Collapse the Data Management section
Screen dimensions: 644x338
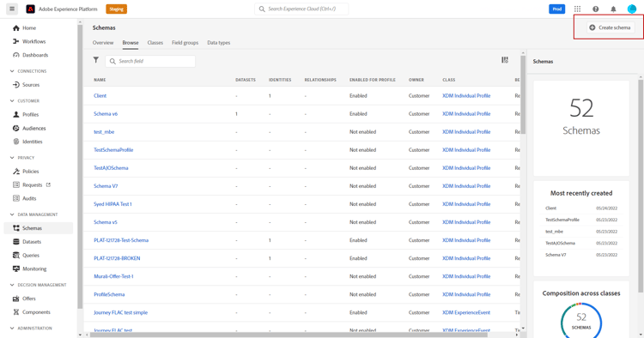coord(12,214)
